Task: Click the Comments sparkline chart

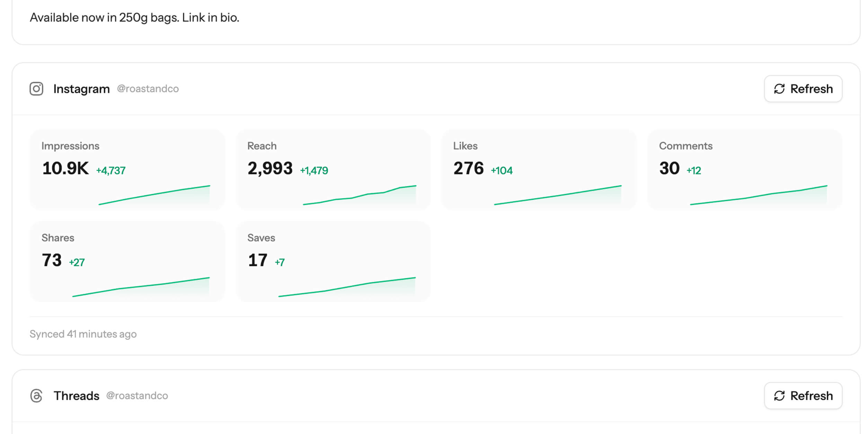Action: 758,195
